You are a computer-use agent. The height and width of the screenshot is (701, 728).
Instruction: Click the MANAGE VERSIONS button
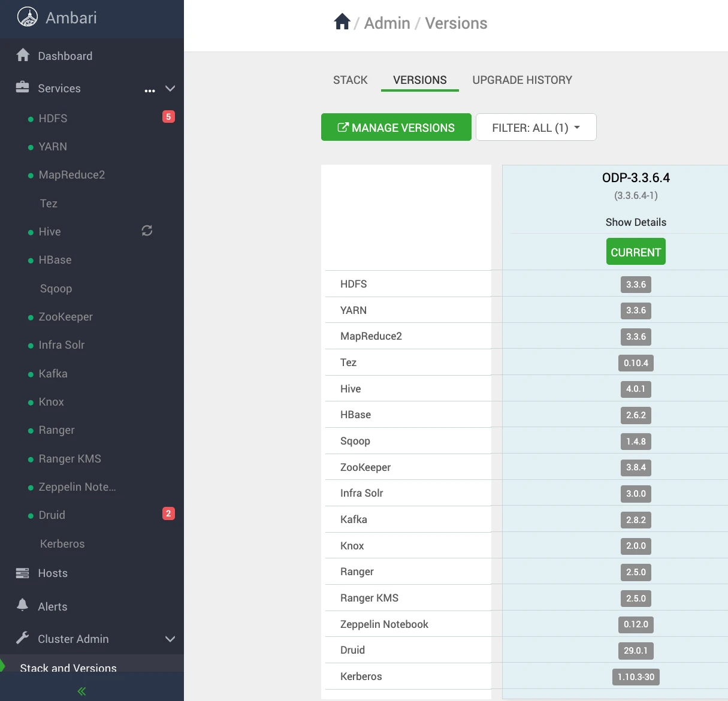[396, 127]
